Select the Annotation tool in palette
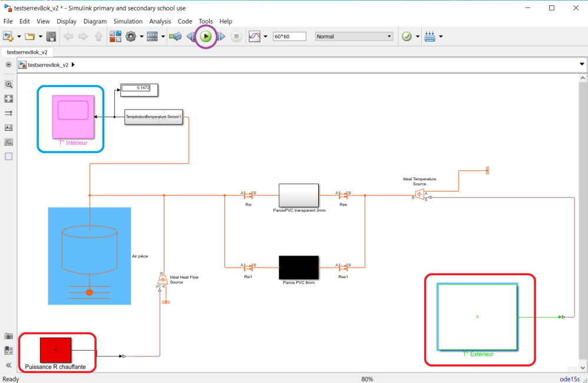 click(8, 127)
